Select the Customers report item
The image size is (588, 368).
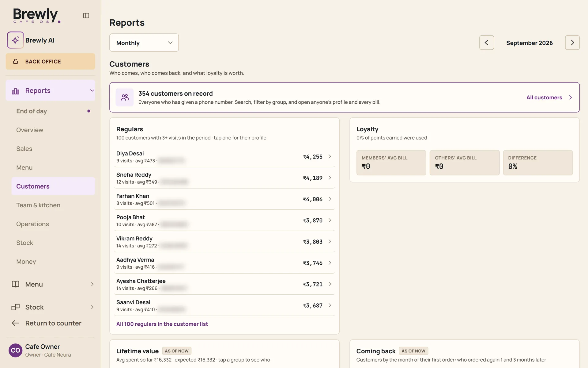(x=53, y=186)
